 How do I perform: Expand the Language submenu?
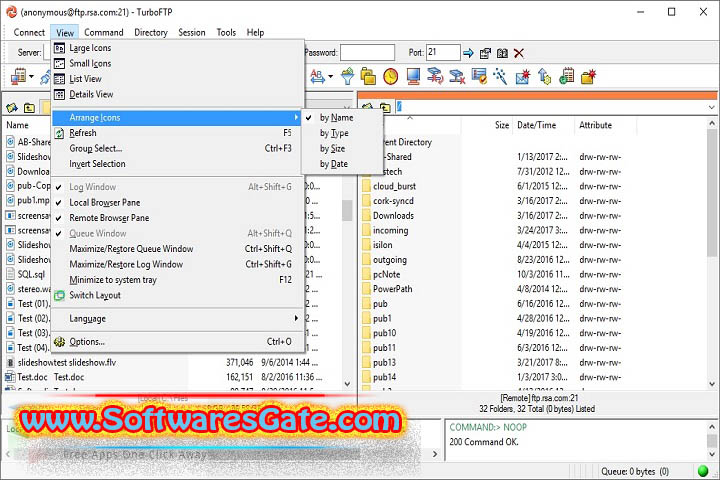177,318
